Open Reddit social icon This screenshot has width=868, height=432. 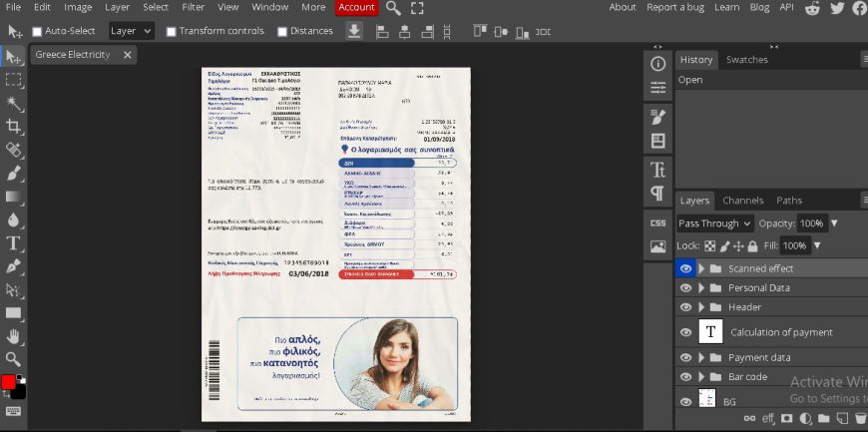(813, 8)
